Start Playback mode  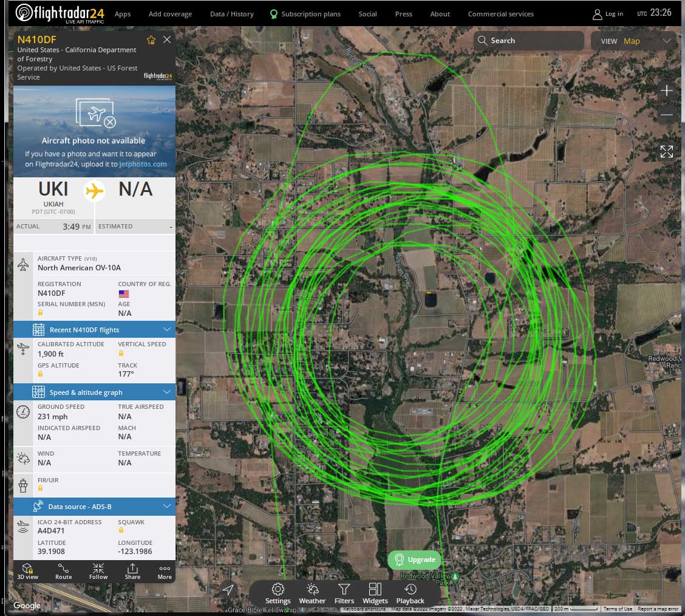411,593
